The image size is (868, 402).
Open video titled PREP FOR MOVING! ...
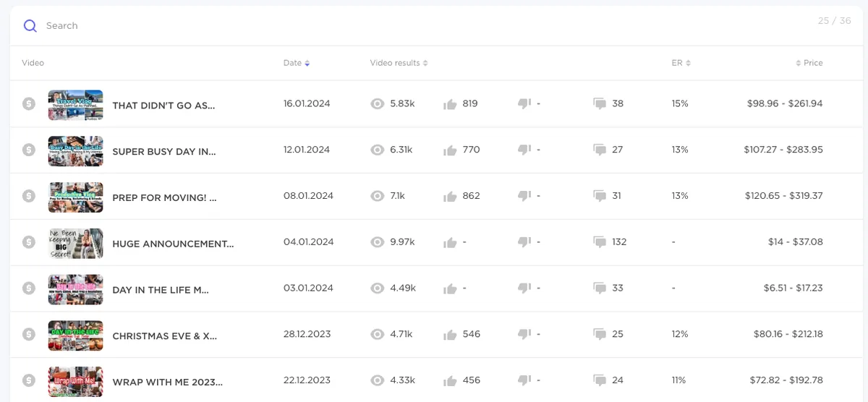tap(164, 198)
